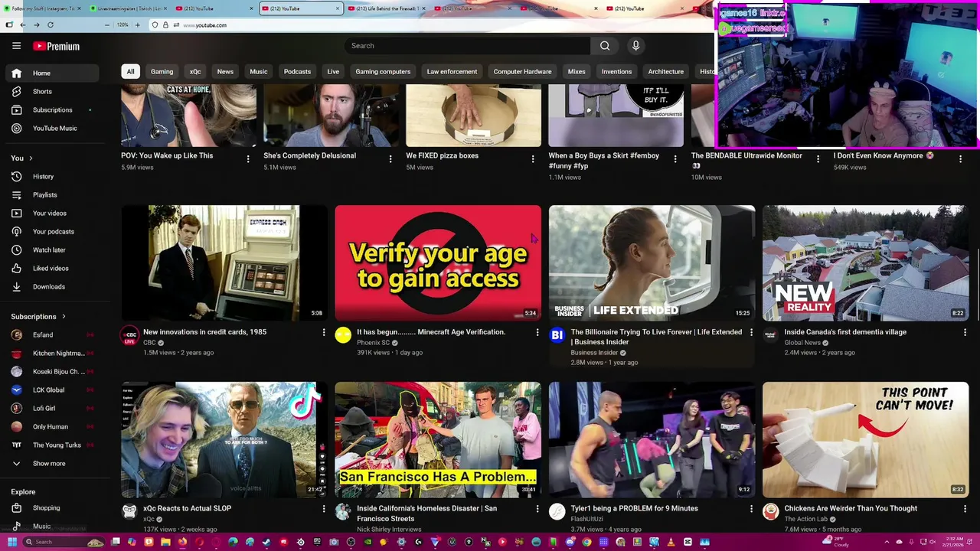Select the xQc filter chip
980x551 pixels.
(195, 71)
